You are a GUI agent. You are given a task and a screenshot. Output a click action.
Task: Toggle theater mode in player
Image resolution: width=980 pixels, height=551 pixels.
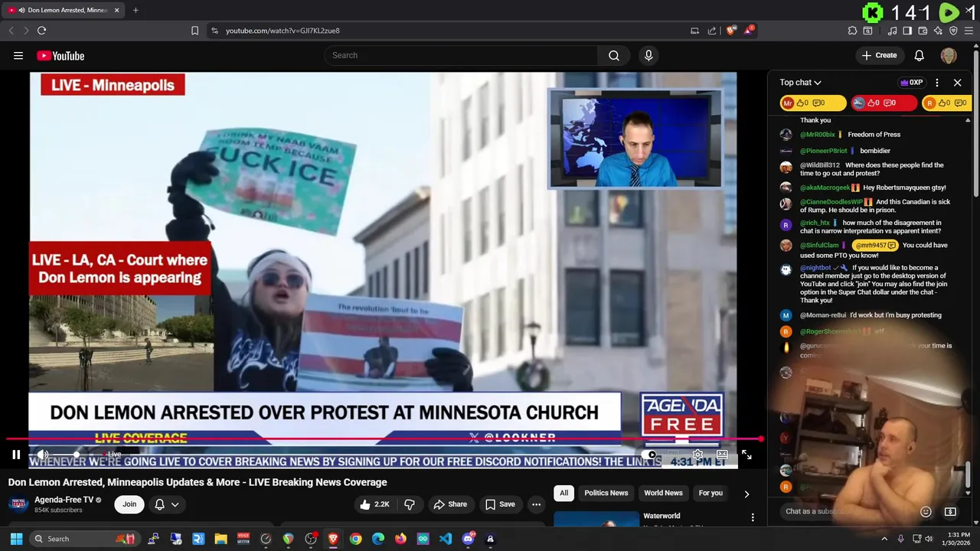pyautogui.click(x=722, y=455)
